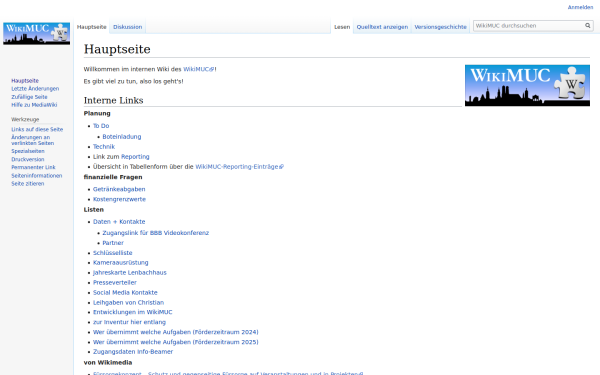The image size is (600, 375).
Task: Open the Kostengrenzwerte link
Action: pos(119,199)
